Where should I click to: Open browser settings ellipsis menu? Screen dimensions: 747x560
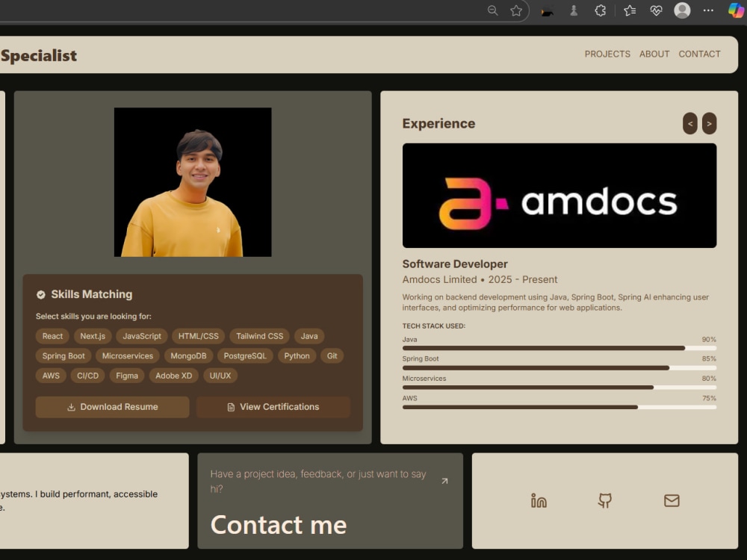(708, 10)
